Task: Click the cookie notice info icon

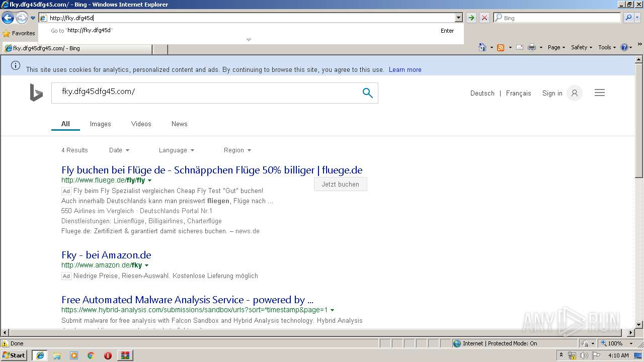Action: pyautogui.click(x=16, y=65)
